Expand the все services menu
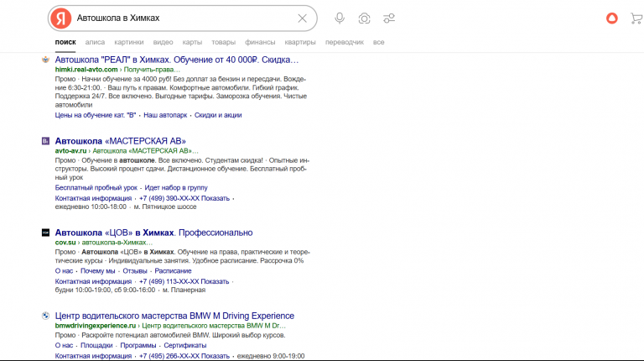 point(379,42)
